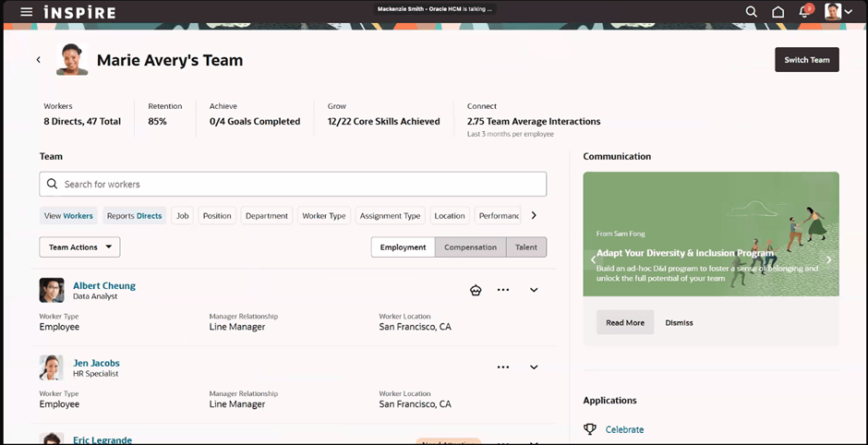Click the back arrow beside team photo

click(39, 60)
